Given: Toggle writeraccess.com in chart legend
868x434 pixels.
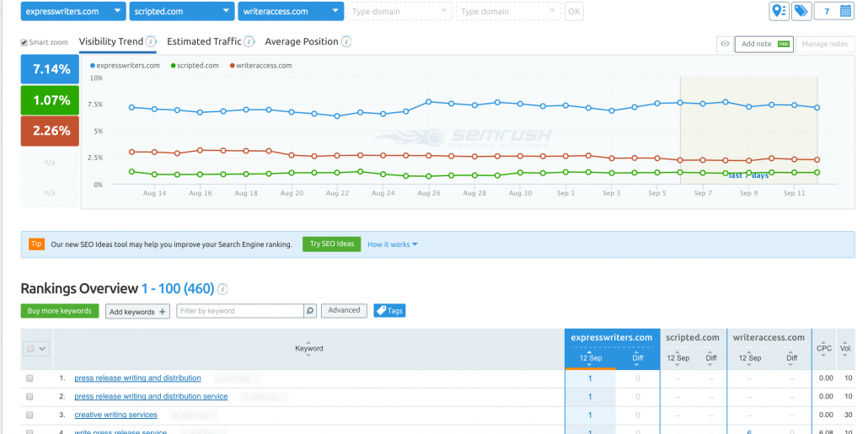Looking at the screenshot, I should 260,66.
